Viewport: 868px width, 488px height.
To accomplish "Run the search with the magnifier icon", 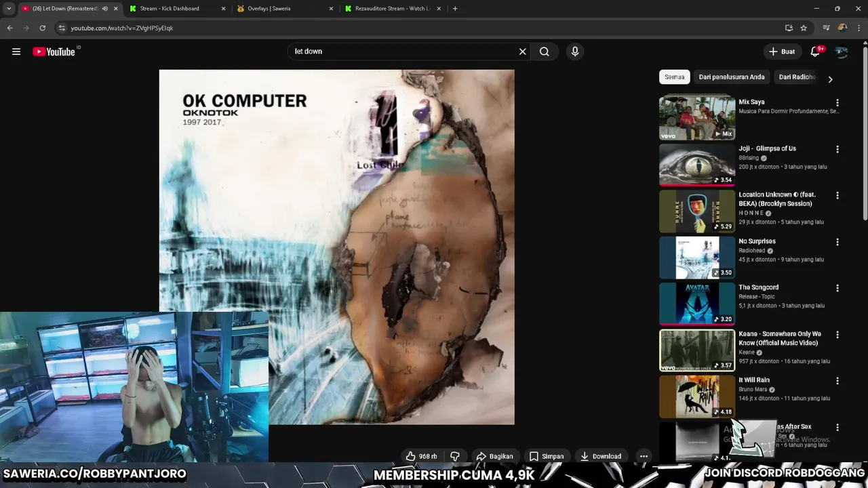I will (545, 52).
